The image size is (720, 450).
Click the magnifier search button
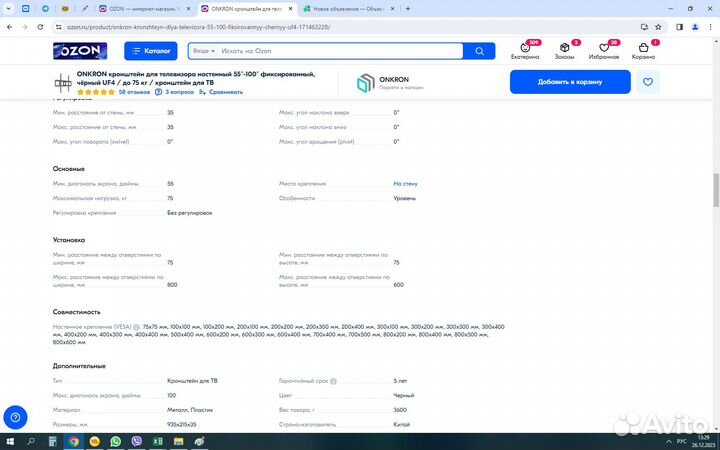479,51
